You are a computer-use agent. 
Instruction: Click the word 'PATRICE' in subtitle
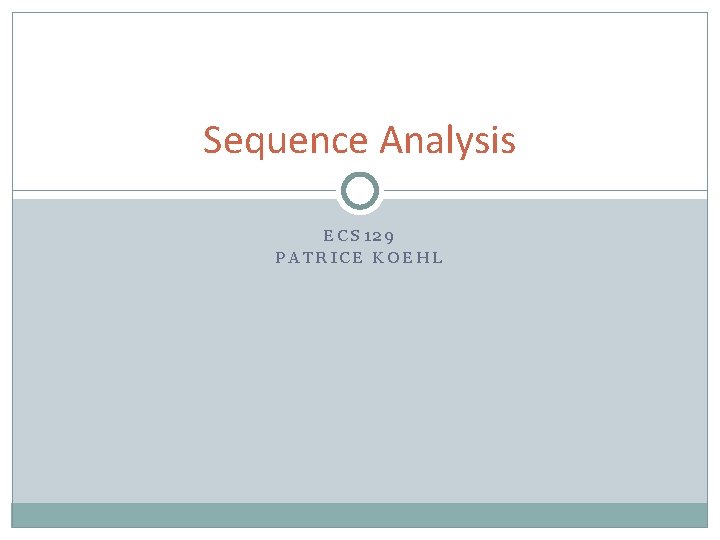(x=319, y=258)
